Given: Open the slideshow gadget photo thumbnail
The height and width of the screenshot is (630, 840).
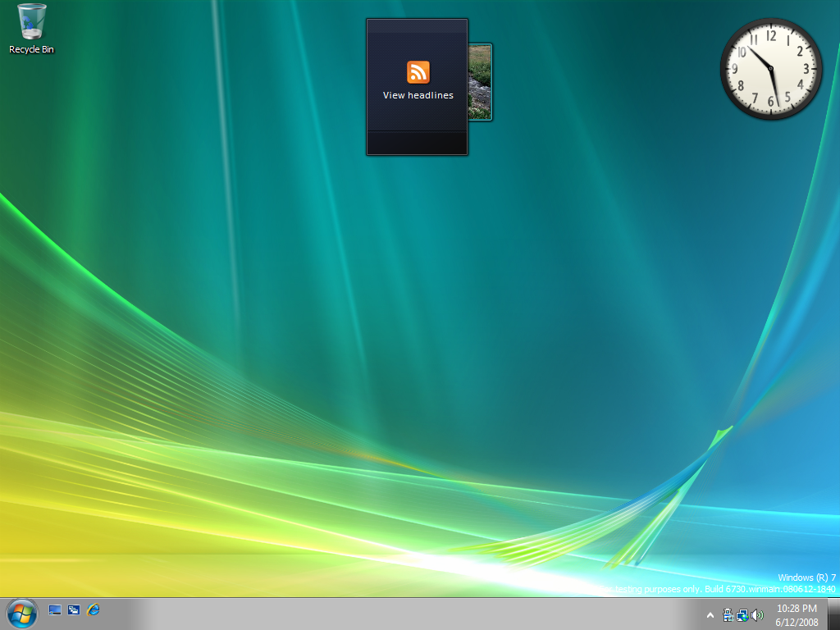Looking at the screenshot, I should point(480,82).
